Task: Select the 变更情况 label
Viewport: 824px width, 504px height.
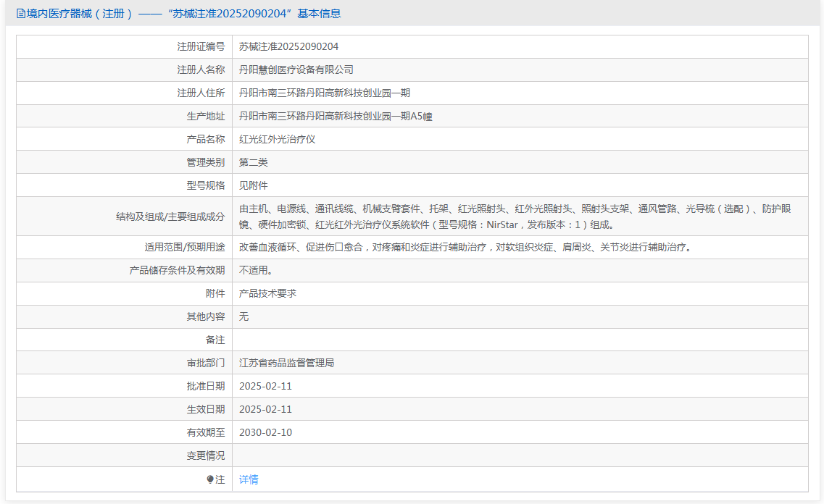Action: pos(206,455)
